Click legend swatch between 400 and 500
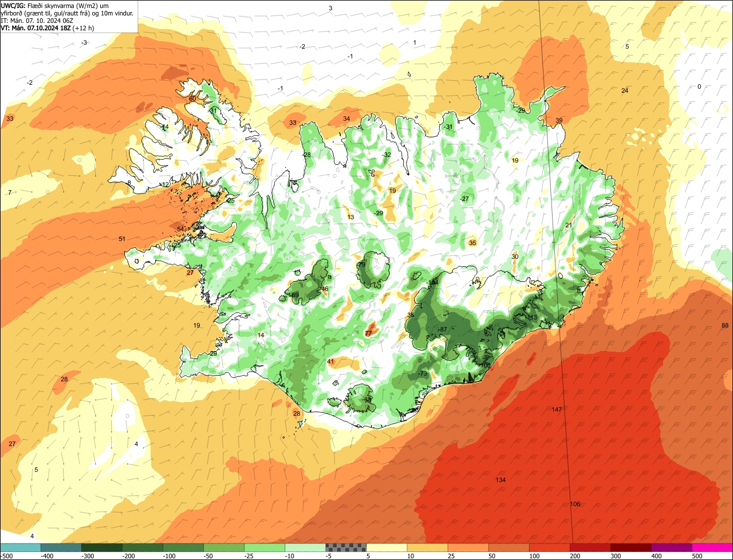The image size is (733, 560). pos(672,547)
